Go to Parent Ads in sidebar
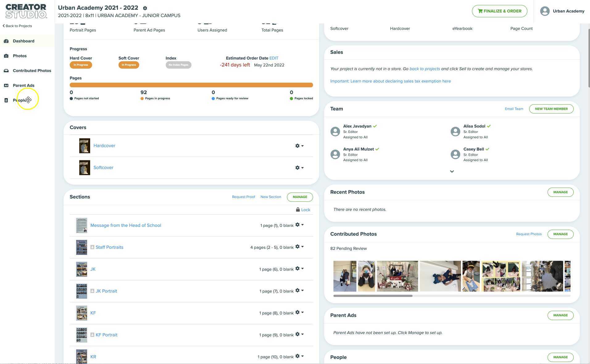590x364 pixels. click(x=23, y=85)
